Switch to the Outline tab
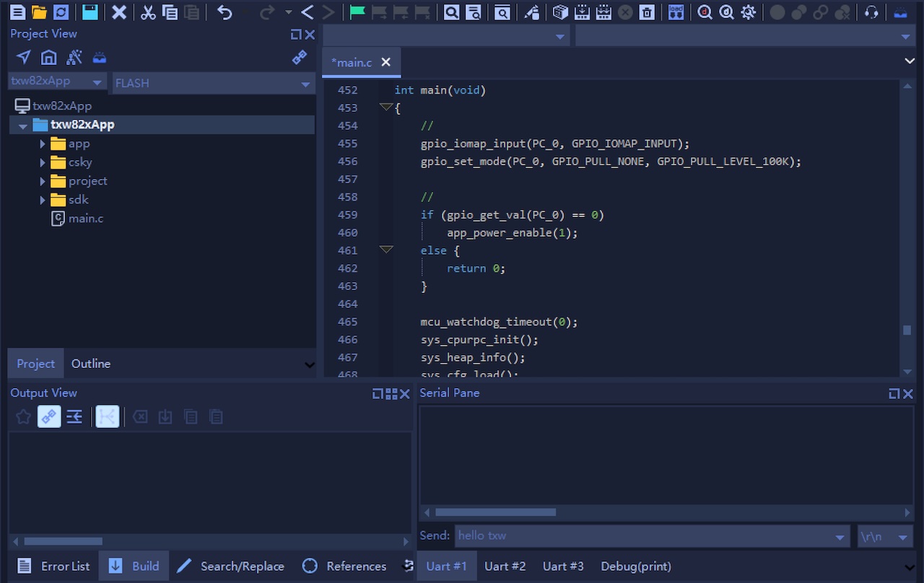 [91, 364]
